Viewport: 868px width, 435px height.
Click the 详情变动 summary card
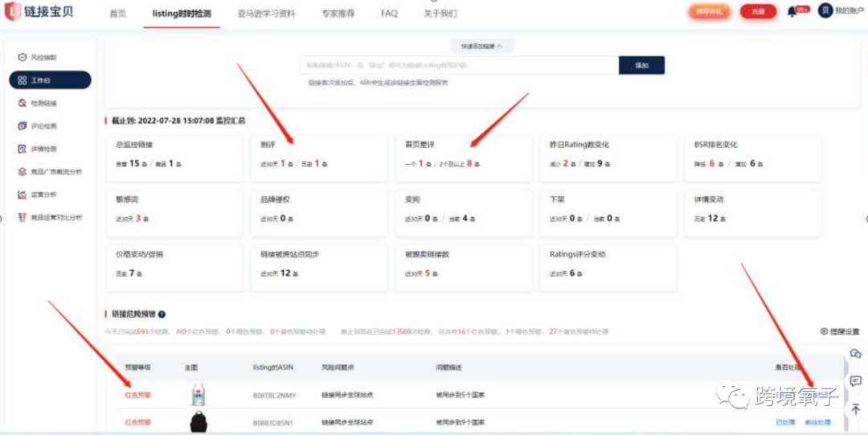point(753,213)
